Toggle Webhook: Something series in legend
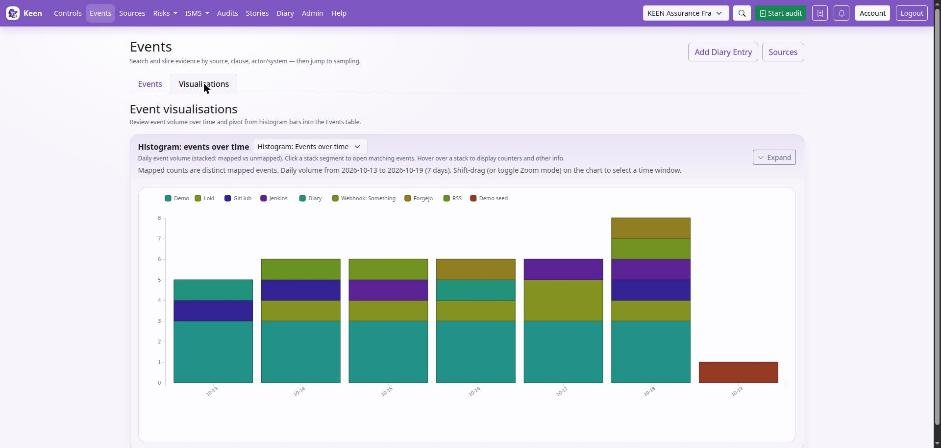 364,198
